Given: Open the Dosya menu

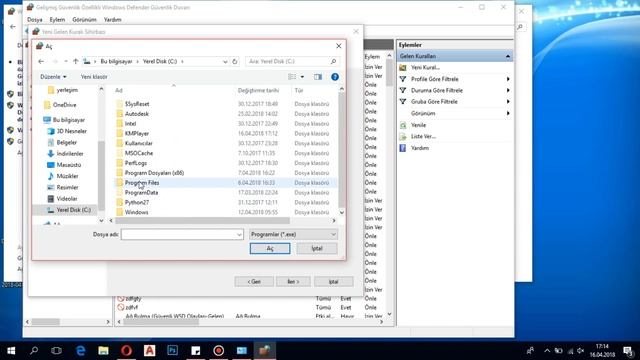Looking at the screenshot, I should pyautogui.click(x=34, y=20).
